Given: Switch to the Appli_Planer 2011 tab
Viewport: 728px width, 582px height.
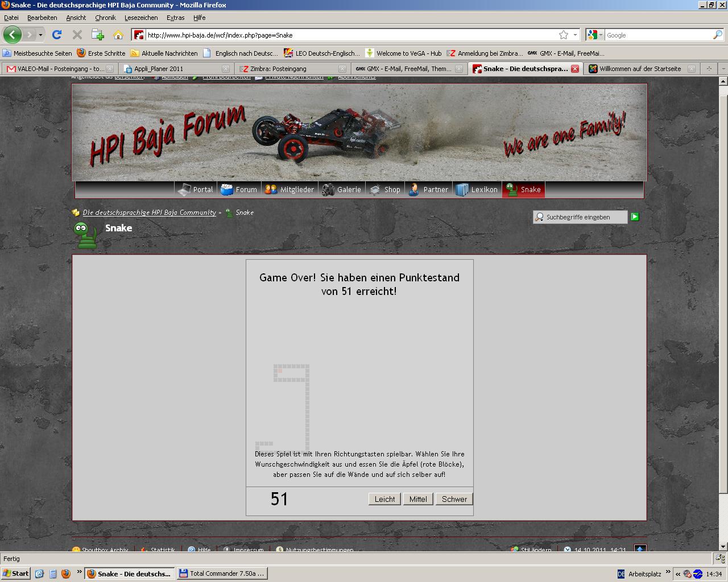Looking at the screenshot, I should tap(176, 69).
